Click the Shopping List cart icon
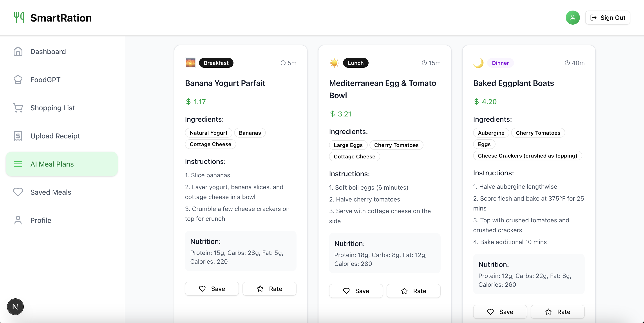Screen dimensions: 644x323 click(18, 108)
